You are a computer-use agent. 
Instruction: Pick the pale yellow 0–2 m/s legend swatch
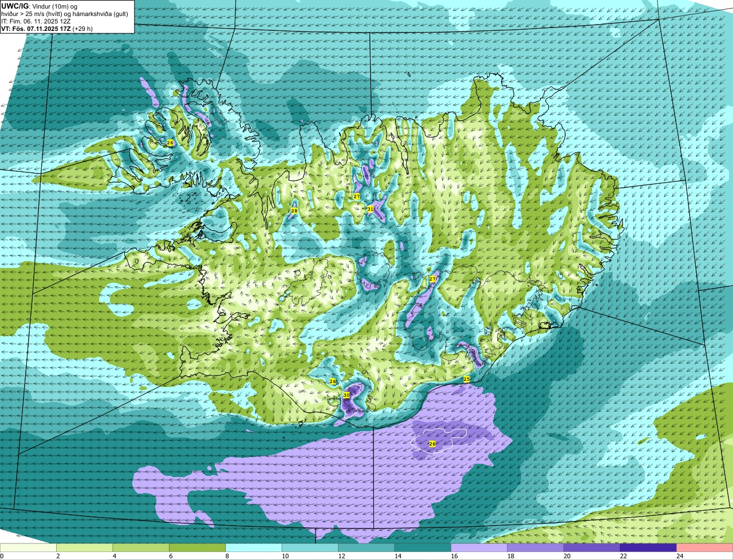tap(29, 548)
